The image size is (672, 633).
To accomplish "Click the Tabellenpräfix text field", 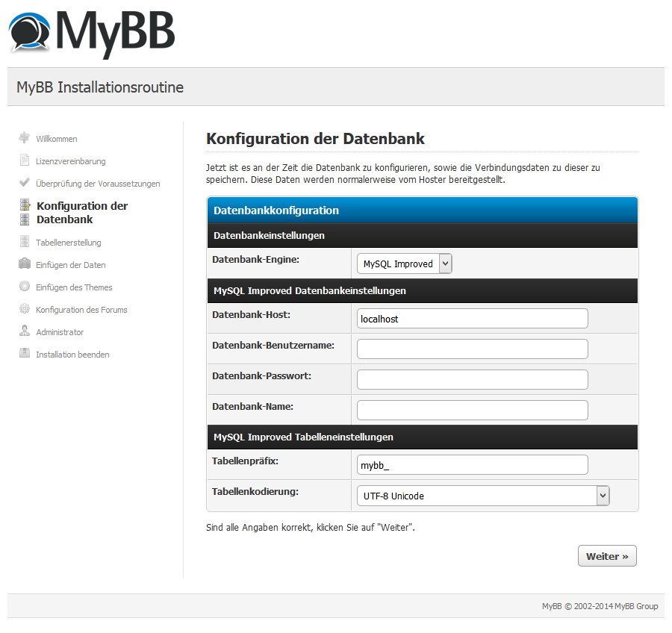I will click(472, 465).
